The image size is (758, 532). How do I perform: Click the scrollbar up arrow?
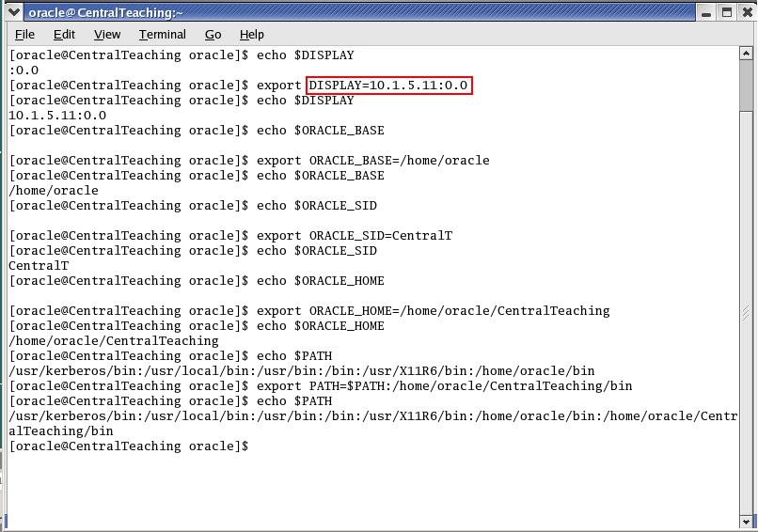(746, 54)
